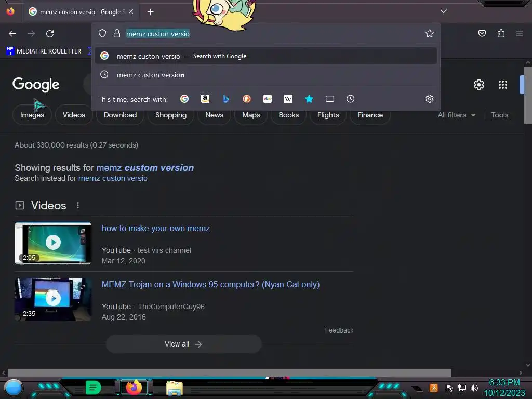Open the Firefox extensions puzzle icon
Screen dimensions: 532x399
pos(501,33)
